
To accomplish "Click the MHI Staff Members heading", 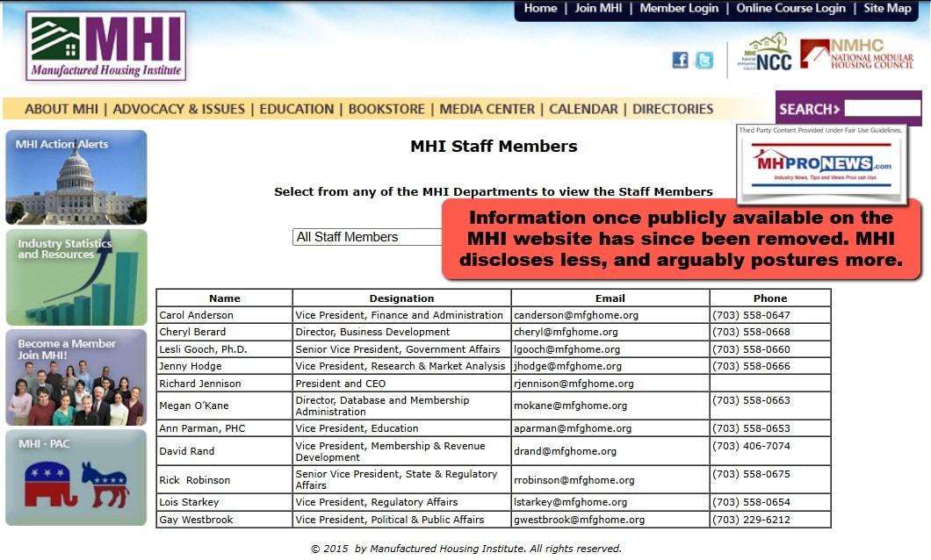I will [x=494, y=146].
